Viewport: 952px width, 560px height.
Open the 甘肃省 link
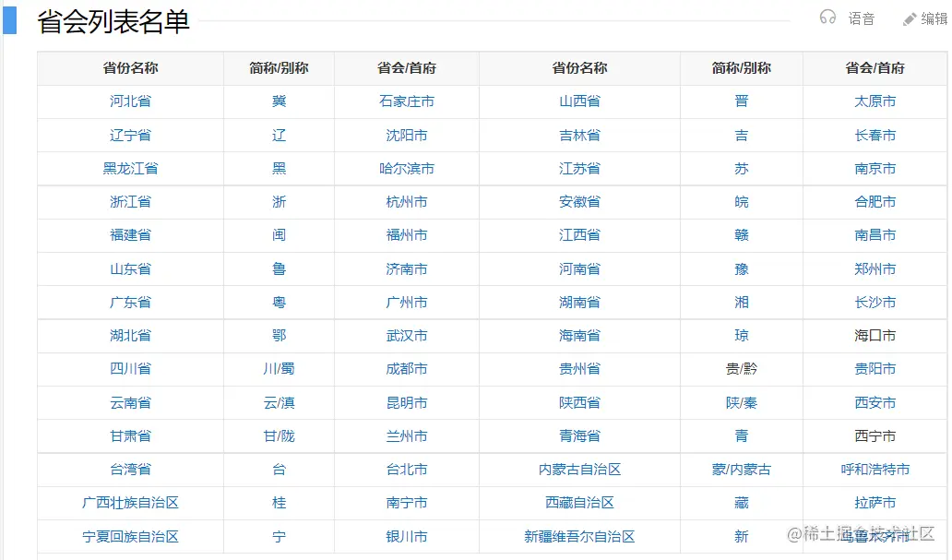(131, 436)
